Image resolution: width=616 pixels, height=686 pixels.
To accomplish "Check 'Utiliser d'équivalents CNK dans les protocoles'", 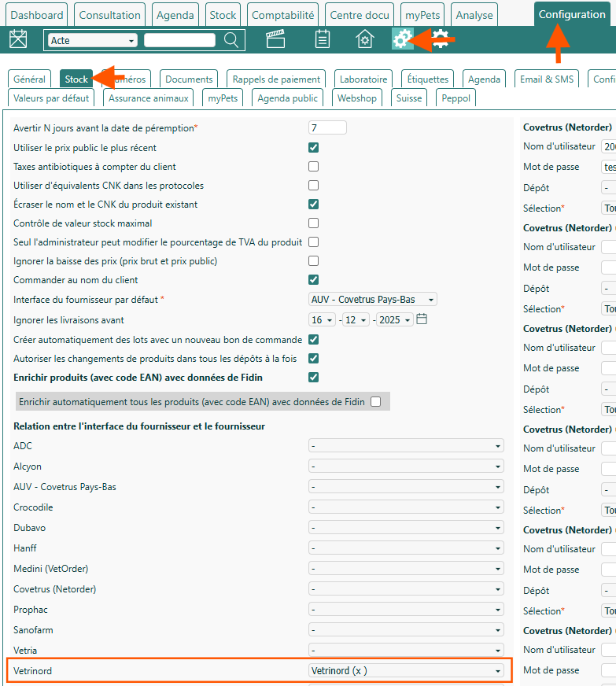I will tap(313, 185).
